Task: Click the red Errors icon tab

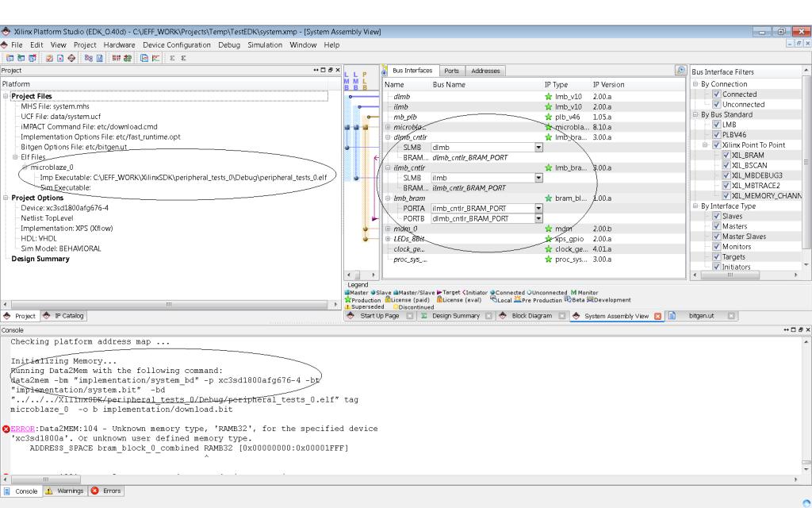Action: (94, 491)
